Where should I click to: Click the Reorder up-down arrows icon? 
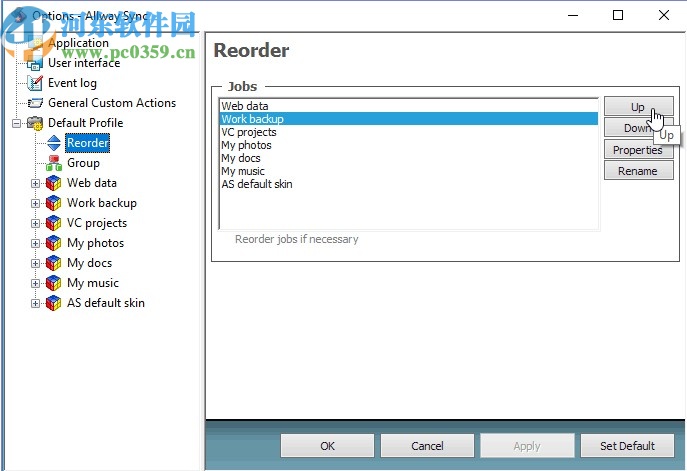[54, 143]
